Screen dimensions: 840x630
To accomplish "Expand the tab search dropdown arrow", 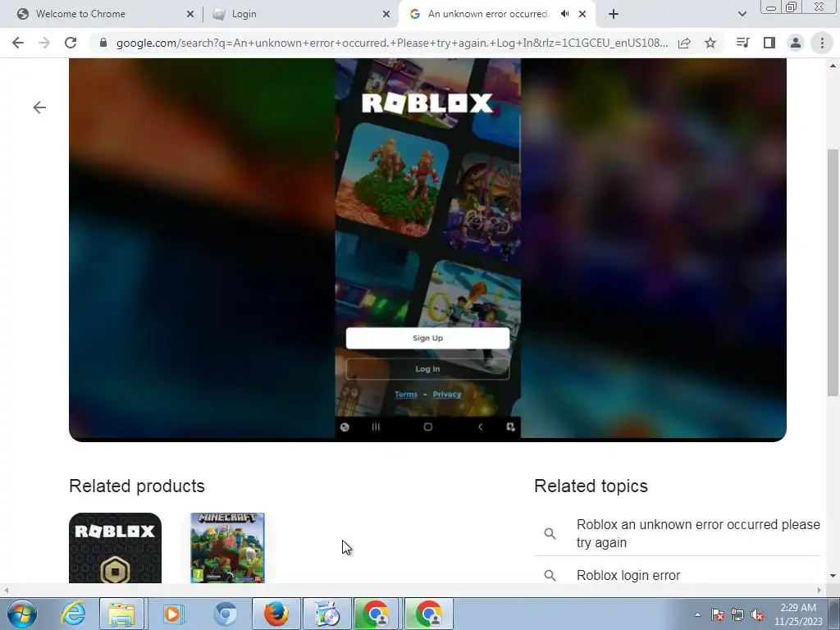I will tap(742, 14).
